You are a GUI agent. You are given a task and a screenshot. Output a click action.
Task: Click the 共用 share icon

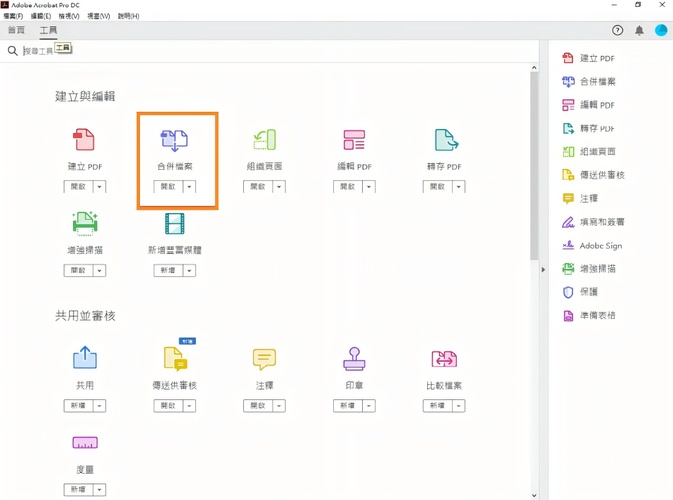[x=85, y=358]
